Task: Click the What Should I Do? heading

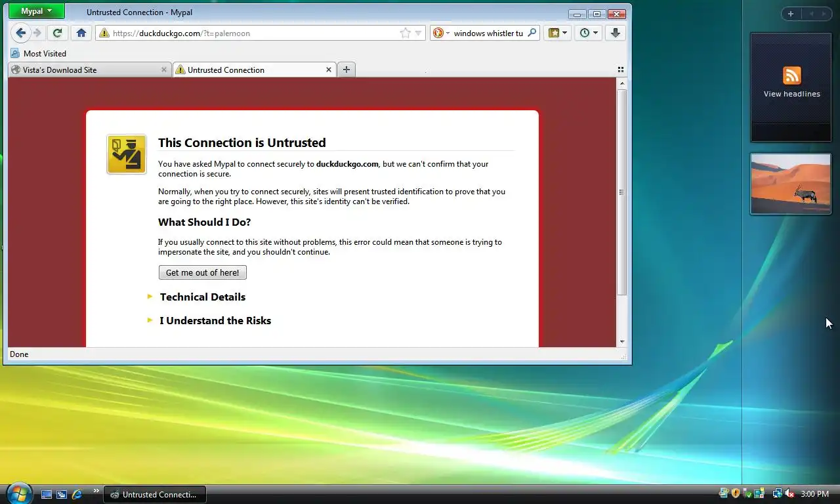Action: [205, 222]
